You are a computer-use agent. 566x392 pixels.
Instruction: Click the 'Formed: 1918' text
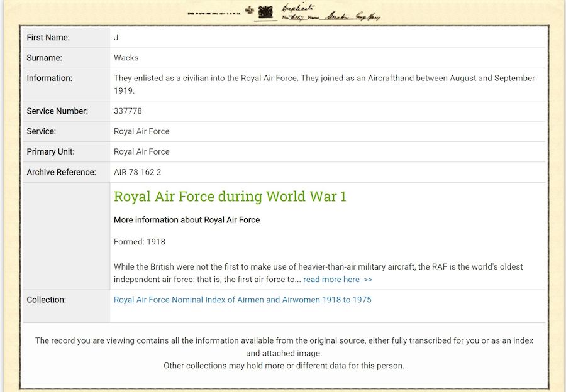pos(140,242)
